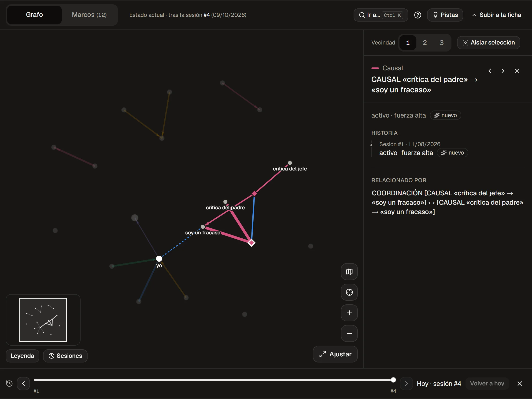
Task: Open the COORDINACIÓN related relation link
Action: 447,202
